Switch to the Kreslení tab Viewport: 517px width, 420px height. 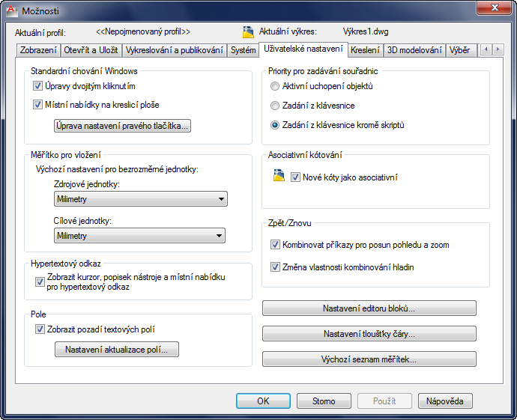pos(365,50)
